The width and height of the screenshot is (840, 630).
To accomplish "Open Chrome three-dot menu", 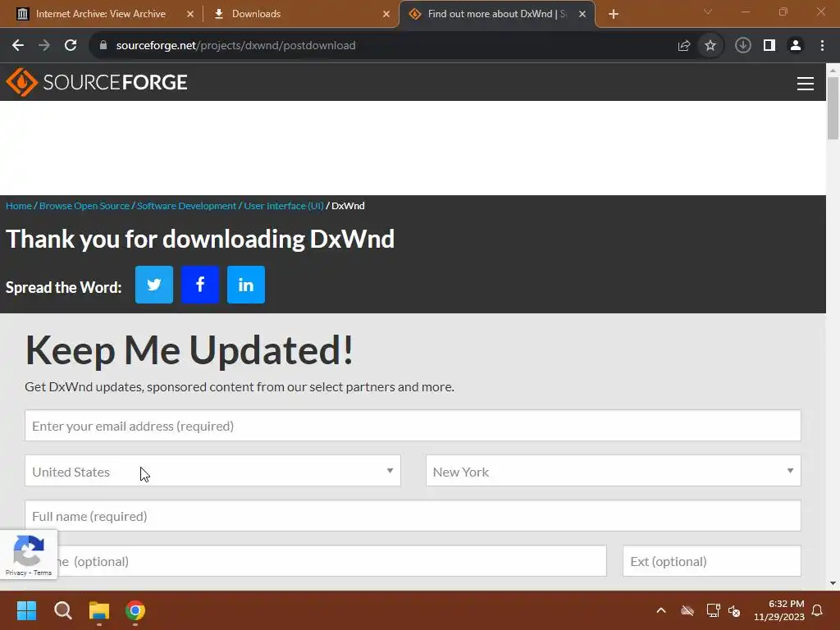I will 822,46.
